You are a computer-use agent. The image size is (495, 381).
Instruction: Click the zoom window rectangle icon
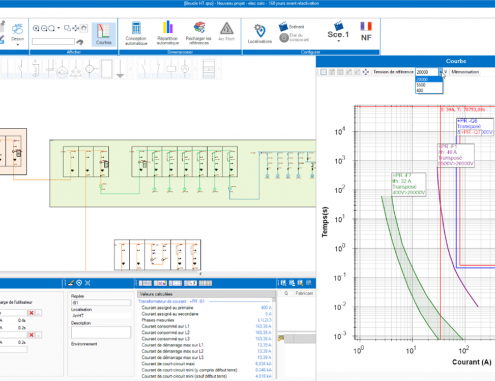coord(67,28)
